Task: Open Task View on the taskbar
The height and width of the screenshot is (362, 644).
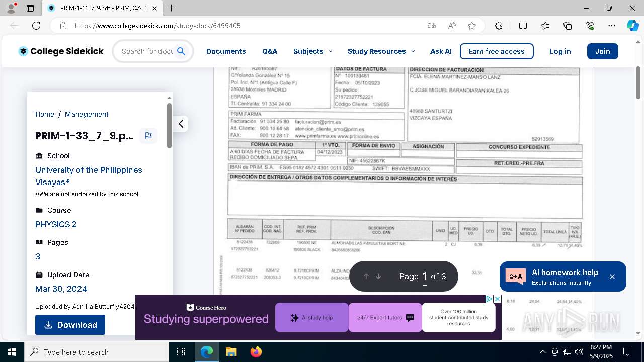Action: point(181,352)
